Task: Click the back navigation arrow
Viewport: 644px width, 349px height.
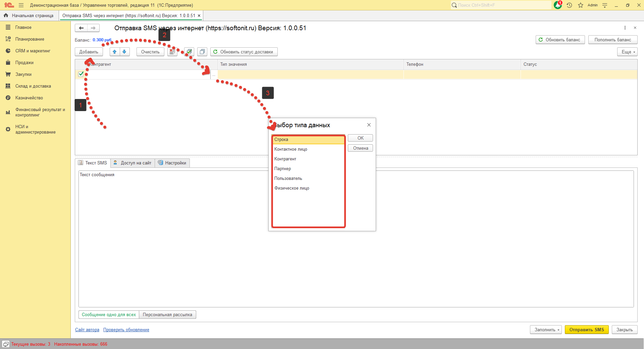Action: 81,28
